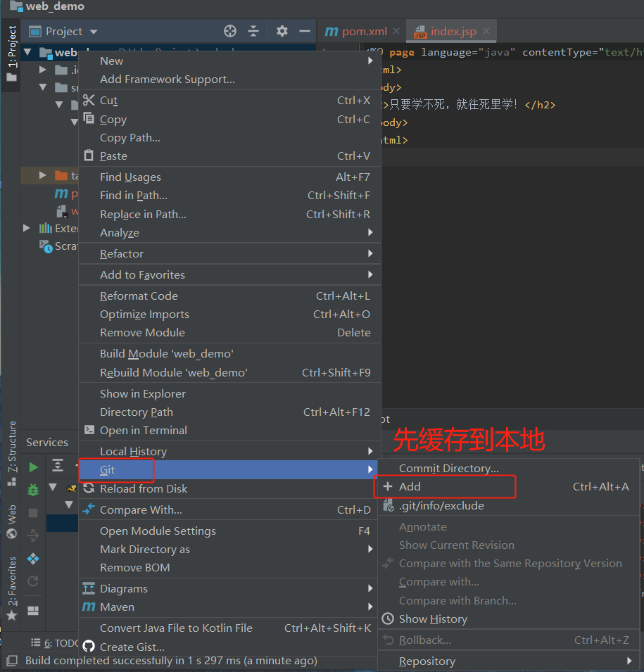Viewport: 644px width, 672px height.
Task: Choose Commit Directory... in Git submenu
Action: (x=508, y=469)
